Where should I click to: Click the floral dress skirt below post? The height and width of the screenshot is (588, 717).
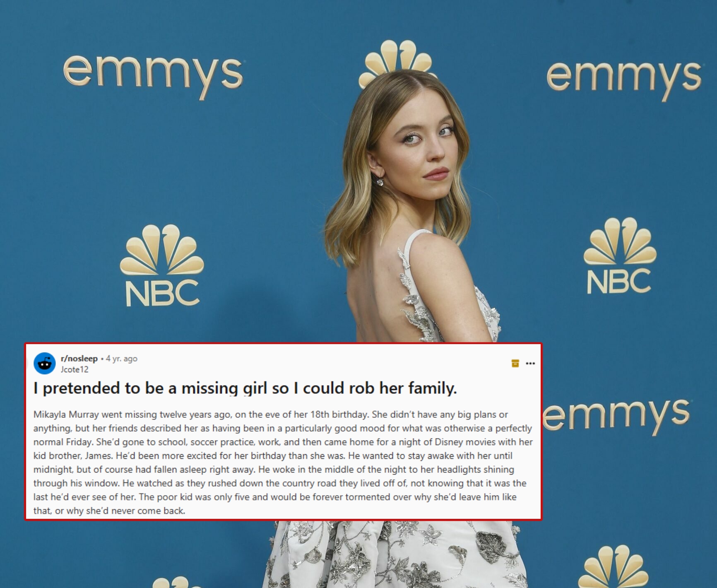393,554
